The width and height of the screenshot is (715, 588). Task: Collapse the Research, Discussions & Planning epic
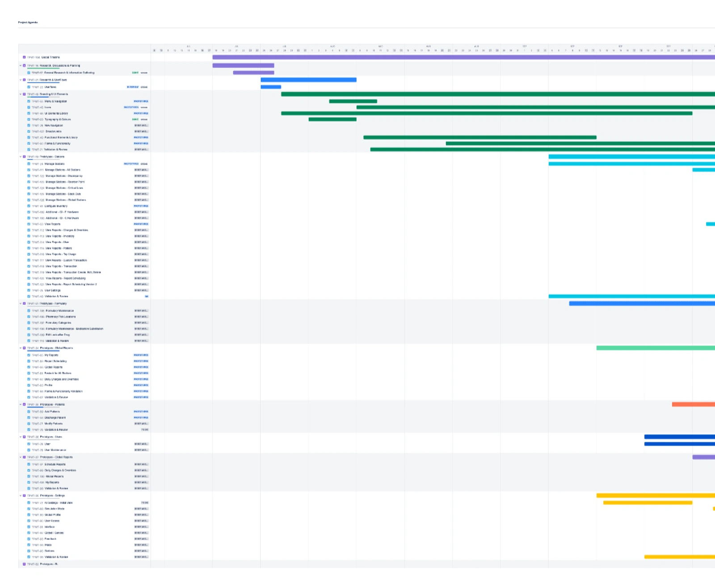(21, 66)
